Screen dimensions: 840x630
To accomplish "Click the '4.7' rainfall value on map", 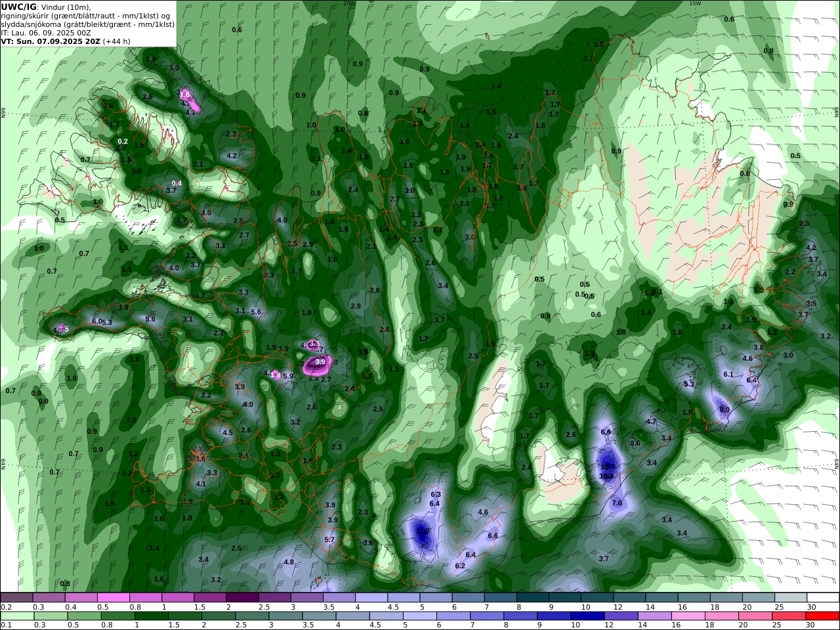I will coord(651,422).
